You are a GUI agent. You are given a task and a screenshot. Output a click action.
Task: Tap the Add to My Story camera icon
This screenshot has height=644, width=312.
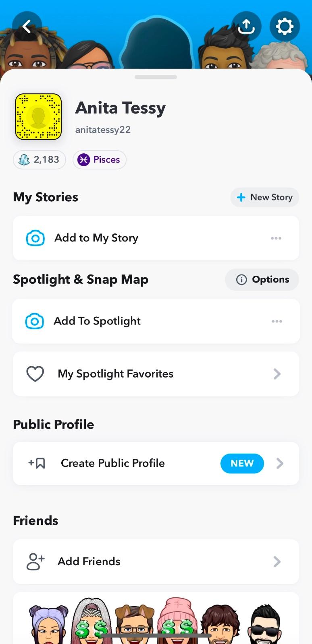coord(35,238)
